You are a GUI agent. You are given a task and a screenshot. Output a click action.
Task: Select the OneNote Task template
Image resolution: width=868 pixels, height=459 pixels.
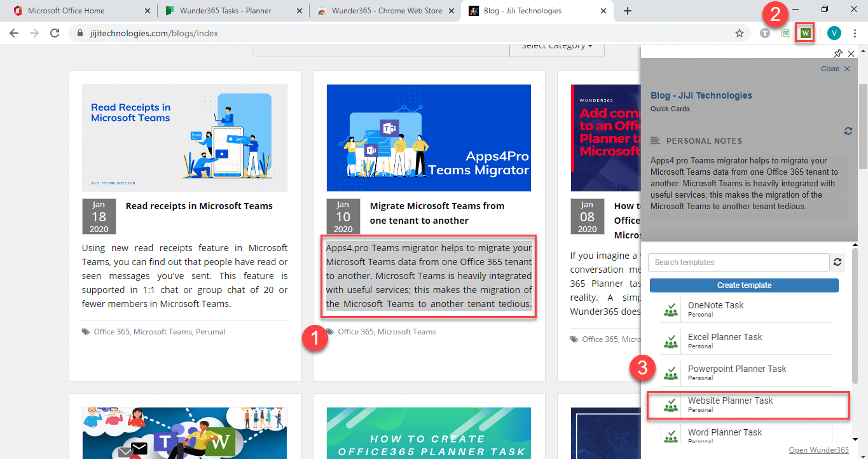pyautogui.click(x=746, y=309)
